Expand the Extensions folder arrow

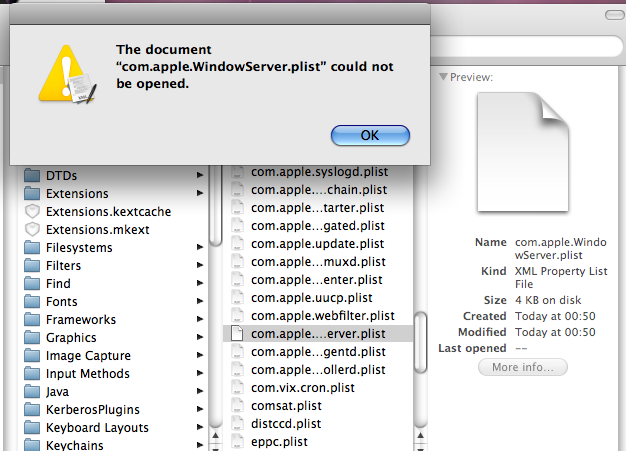200,193
